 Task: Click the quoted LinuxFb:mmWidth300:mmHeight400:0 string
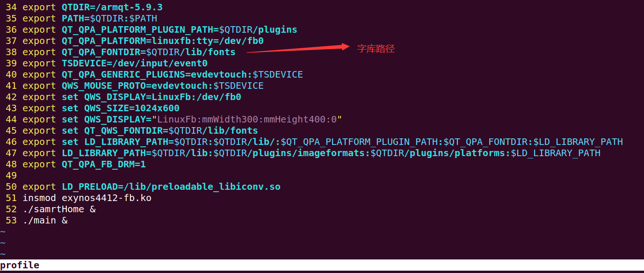click(247, 120)
